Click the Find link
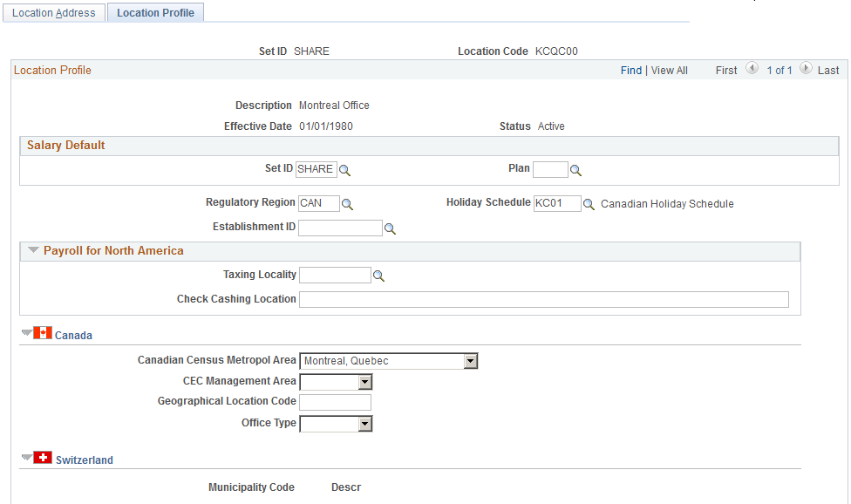 pyautogui.click(x=631, y=71)
